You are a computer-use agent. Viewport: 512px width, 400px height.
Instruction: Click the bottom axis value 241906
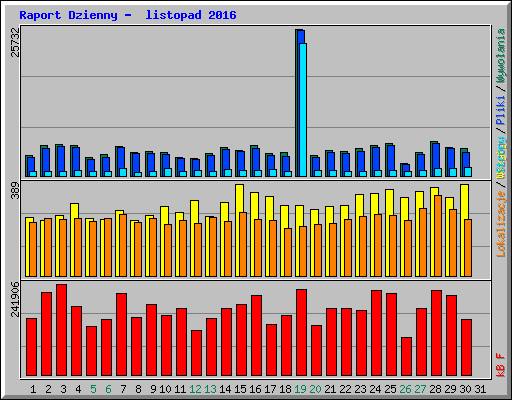[15, 299]
